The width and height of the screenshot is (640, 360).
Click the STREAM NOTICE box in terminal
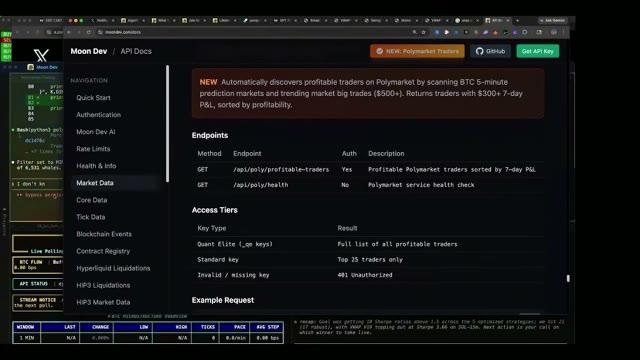[x=38, y=302]
